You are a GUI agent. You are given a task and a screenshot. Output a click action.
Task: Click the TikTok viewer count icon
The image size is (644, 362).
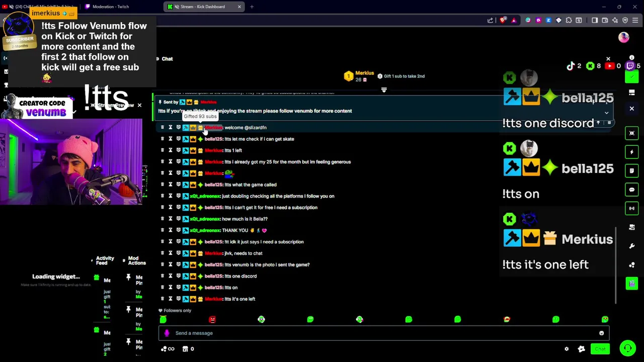(x=571, y=66)
